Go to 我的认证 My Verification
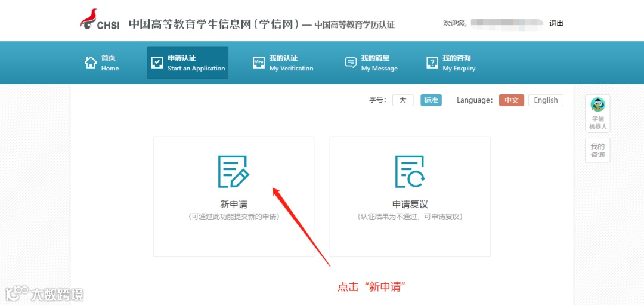Viewport: 644px width, 306px height. coord(283,63)
